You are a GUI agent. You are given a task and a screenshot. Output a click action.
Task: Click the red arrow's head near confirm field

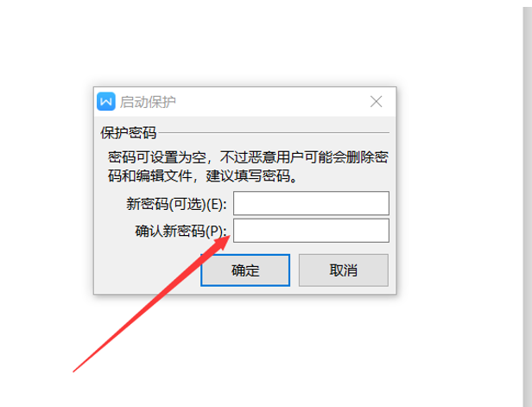222,243
